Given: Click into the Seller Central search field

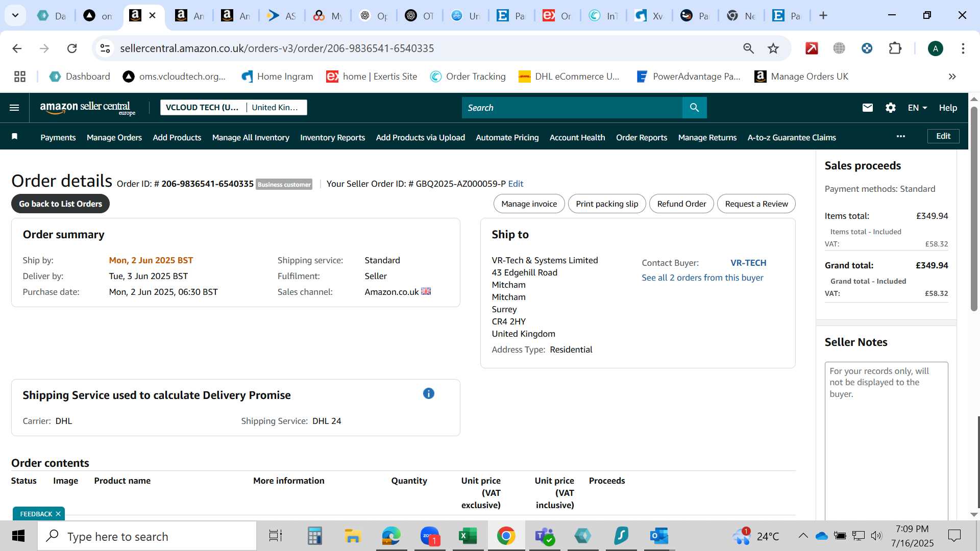Looking at the screenshot, I should point(572,108).
